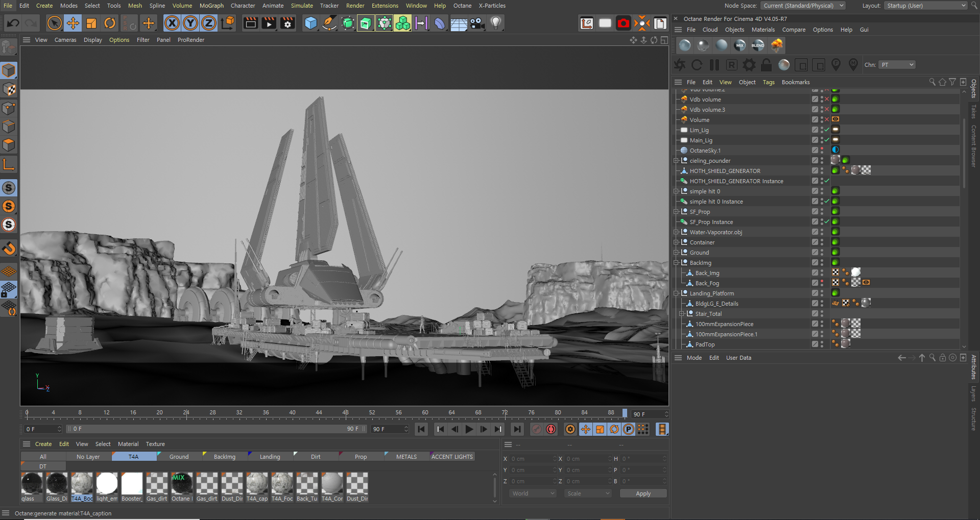This screenshot has width=980, height=520.
Task: Click the Apply button
Action: pyautogui.click(x=643, y=493)
